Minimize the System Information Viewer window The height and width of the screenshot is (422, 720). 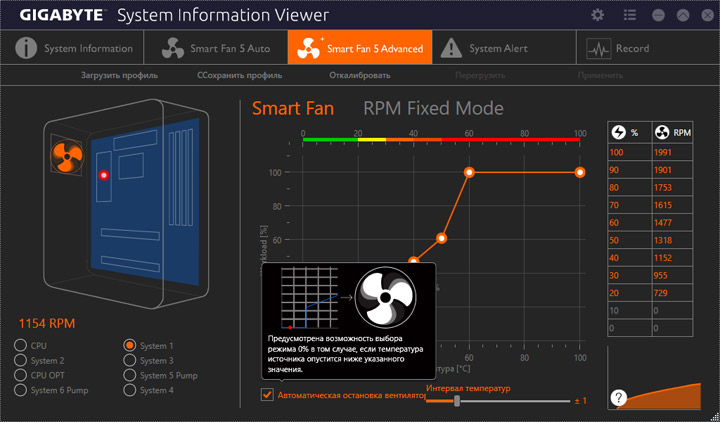point(658,15)
